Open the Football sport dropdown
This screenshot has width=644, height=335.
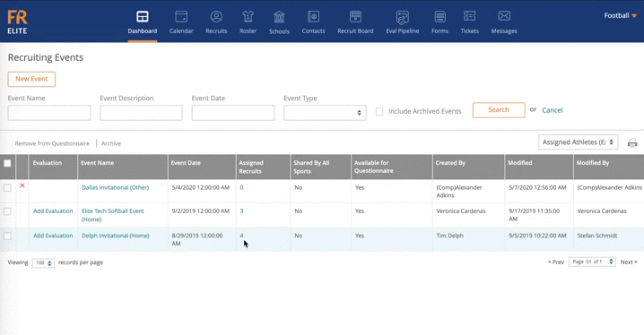click(x=620, y=15)
